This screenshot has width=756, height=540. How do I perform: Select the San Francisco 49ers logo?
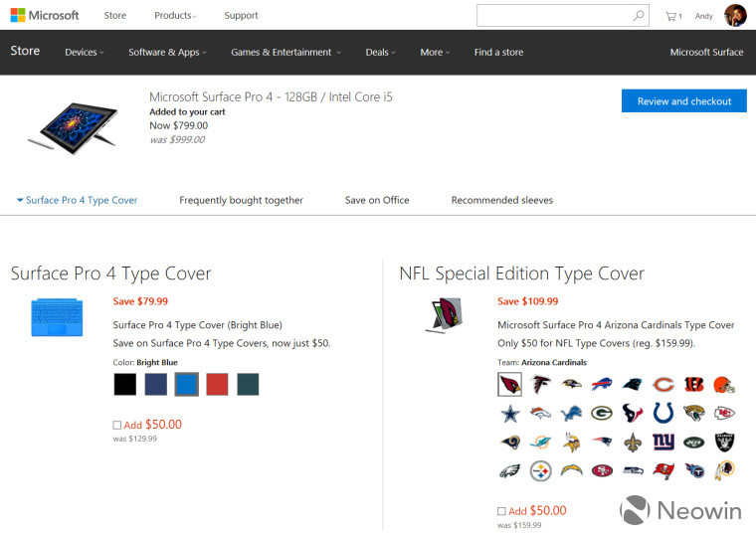602,470
